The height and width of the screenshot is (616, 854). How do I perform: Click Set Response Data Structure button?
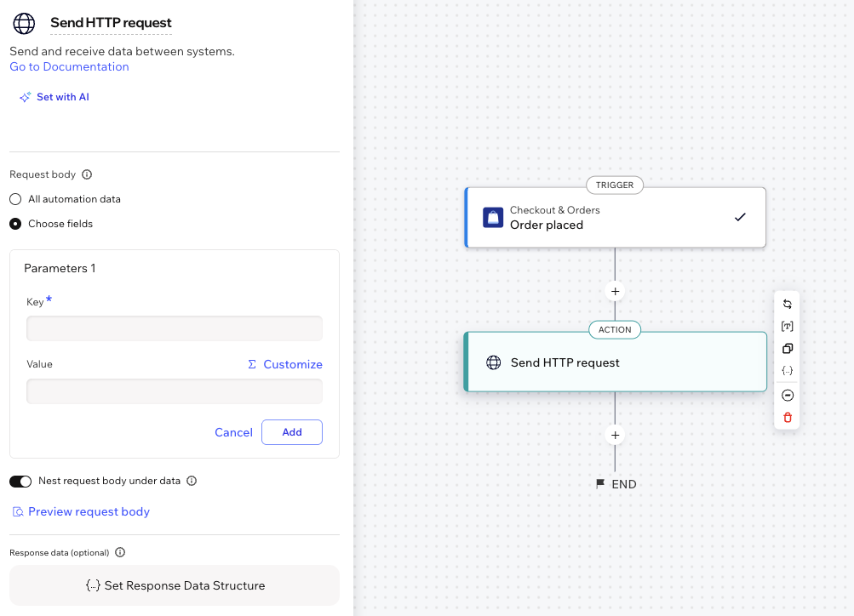175,585
